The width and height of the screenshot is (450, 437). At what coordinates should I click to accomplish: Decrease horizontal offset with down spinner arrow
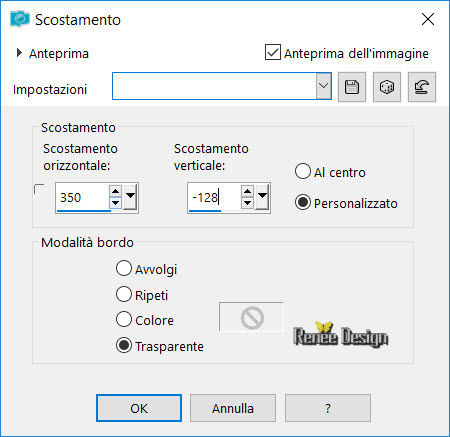pos(115,203)
